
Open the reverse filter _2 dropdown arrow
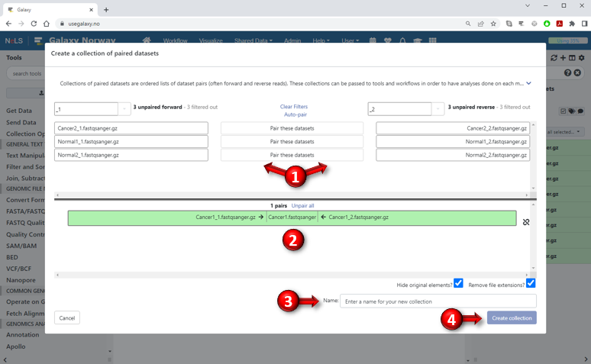click(438, 109)
